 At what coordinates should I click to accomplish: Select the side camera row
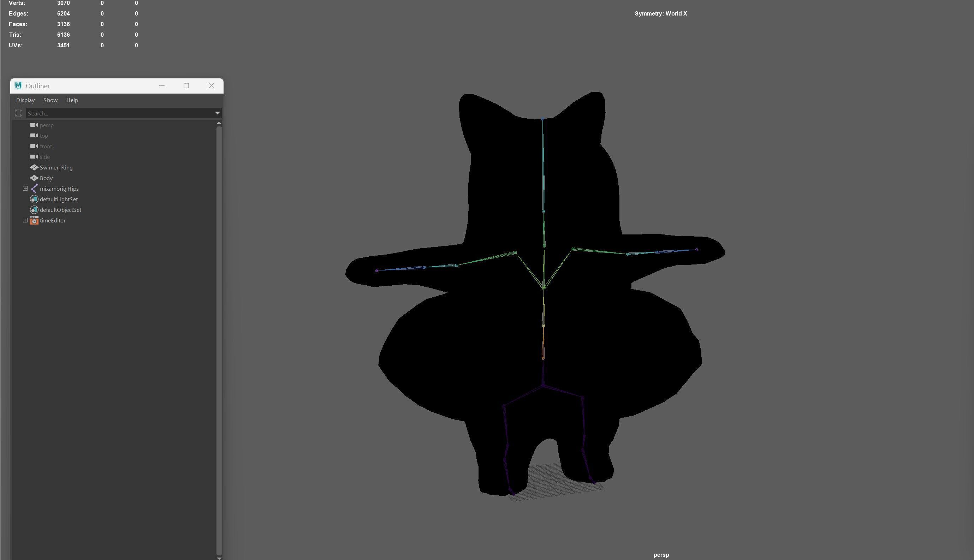[x=114, y=156]
